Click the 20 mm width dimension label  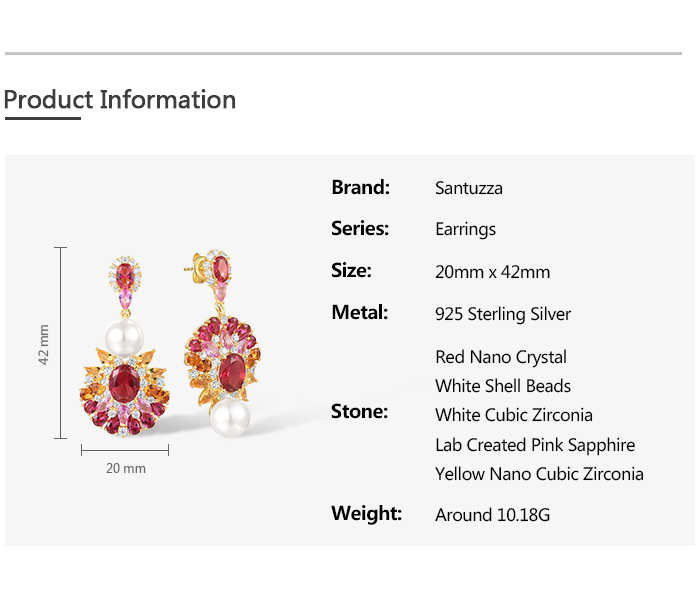click(x=126, y=468)
